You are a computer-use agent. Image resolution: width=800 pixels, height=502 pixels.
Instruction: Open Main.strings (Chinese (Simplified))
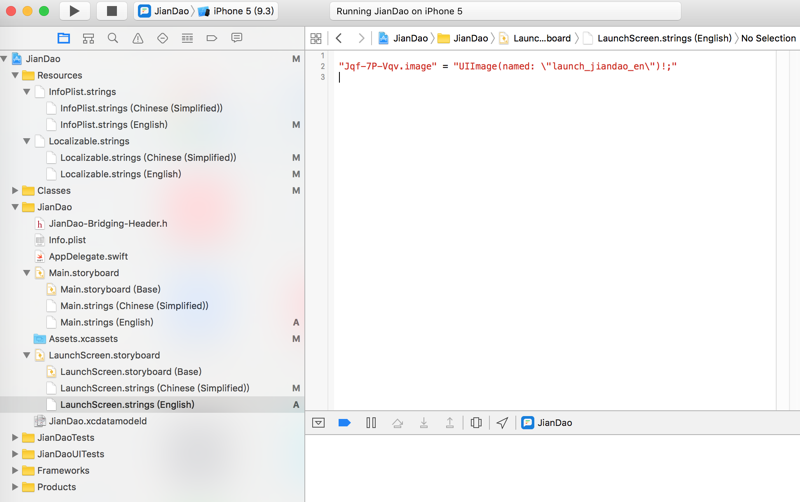(134, 306)
